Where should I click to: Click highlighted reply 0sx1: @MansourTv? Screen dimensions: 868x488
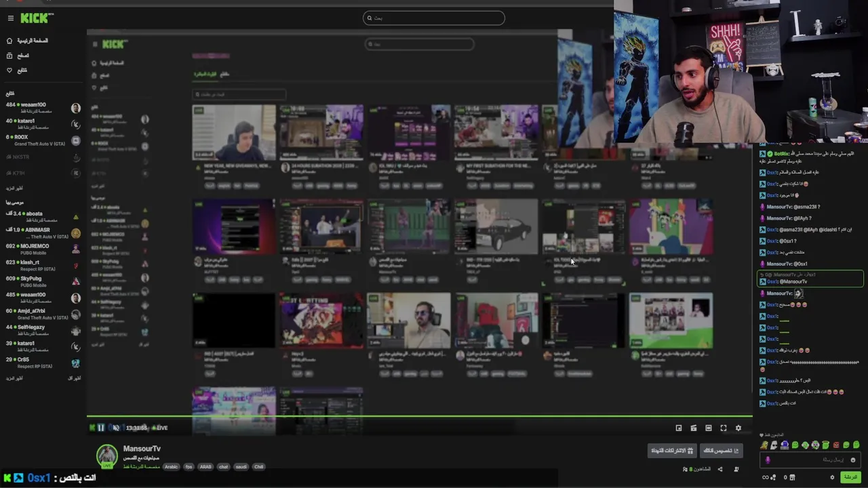tap(810, 279)
